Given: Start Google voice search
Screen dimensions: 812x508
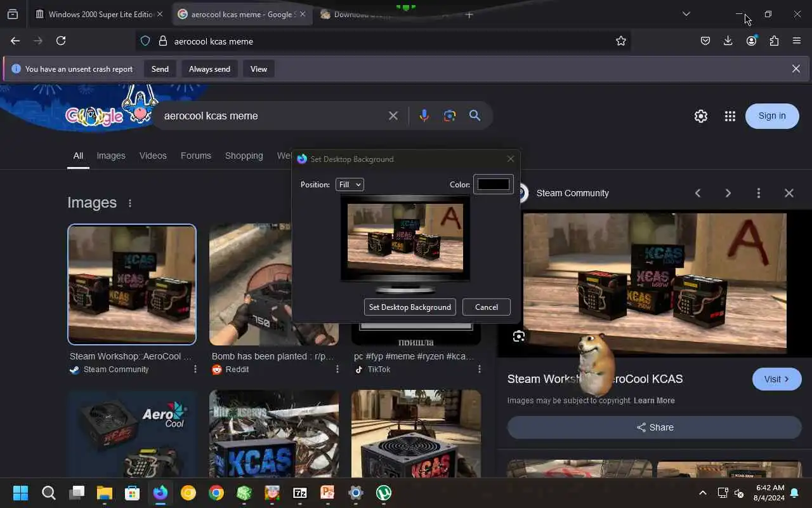Looking at the screenshot, I should 424,116.
